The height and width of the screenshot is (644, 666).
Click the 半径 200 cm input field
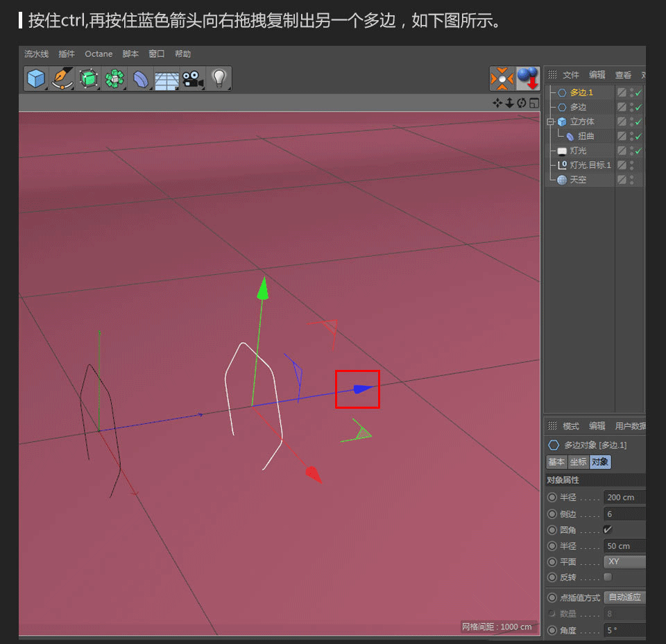(x=623, y=497)
